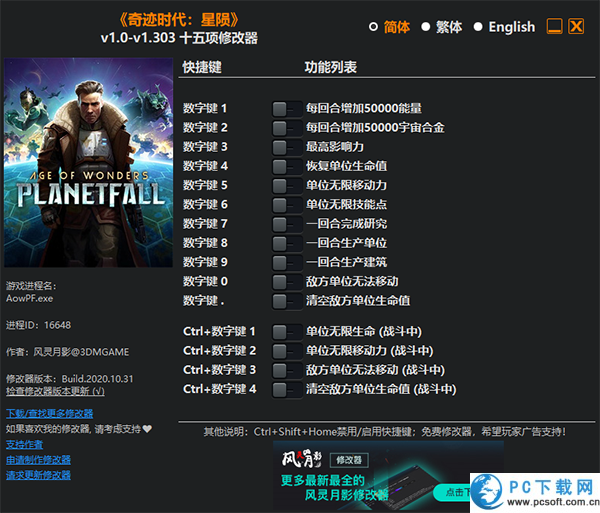
Task: Click the 支持作者 link
Action: 24,445
